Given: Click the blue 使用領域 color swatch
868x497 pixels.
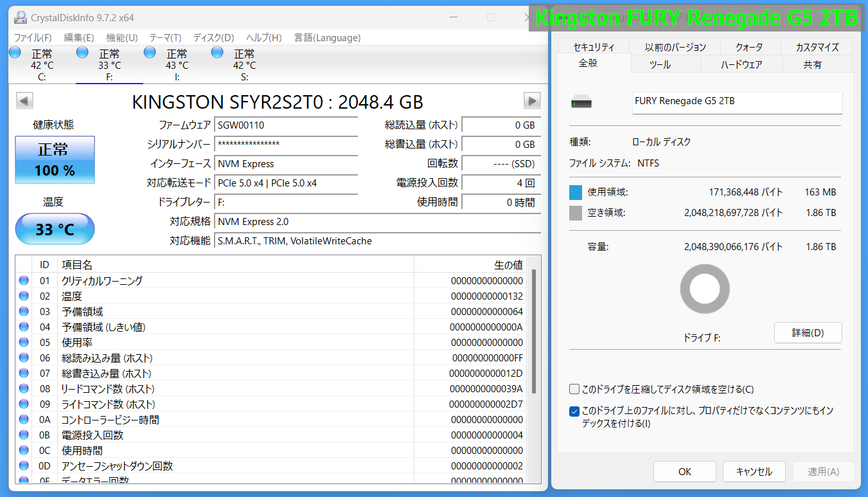Looking at the screenshot, I should (x=576, y=192).
